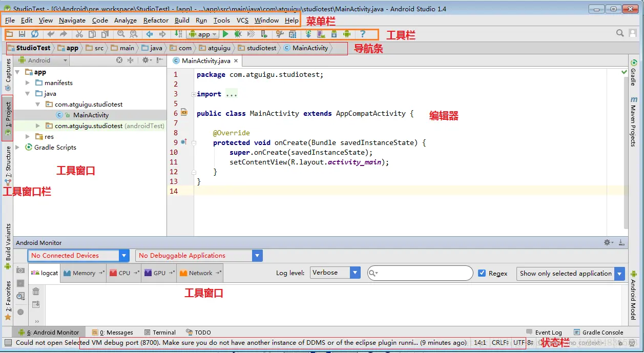Click the Redo arrow icon
644x353 pixels.
63,34
